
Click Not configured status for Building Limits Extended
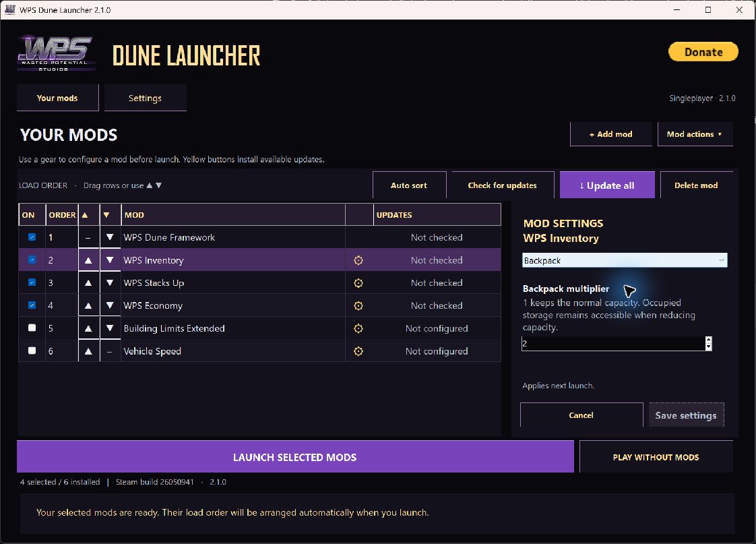coord(437,328)
